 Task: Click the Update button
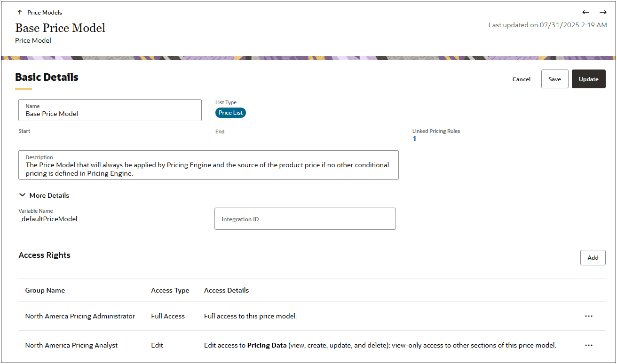tap(588, 79)
